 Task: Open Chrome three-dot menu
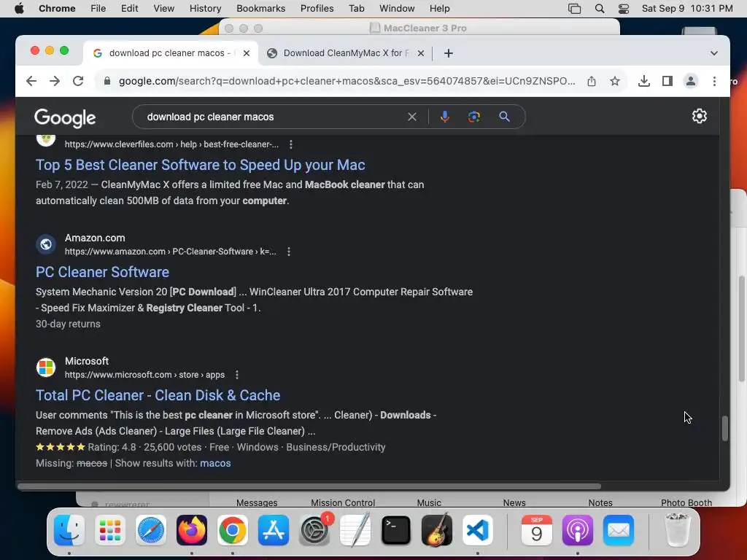tap(714, 81)
